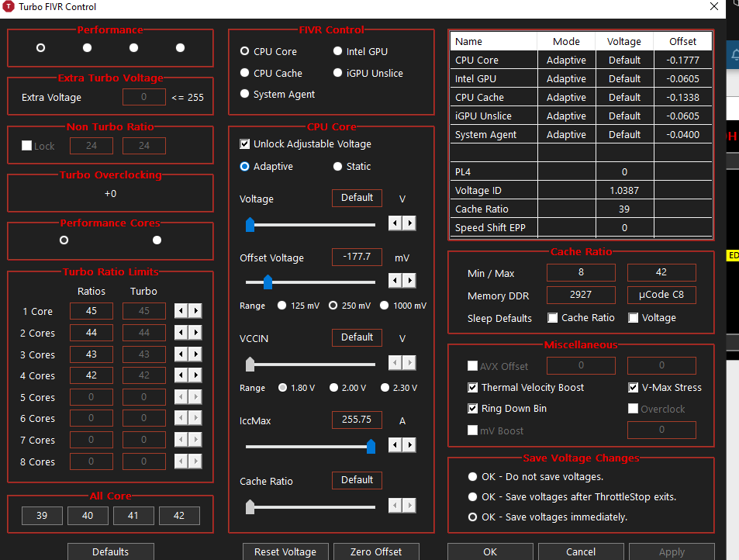Decrease the 1 Core turbo ratio arrow
The height and width of the screenshot is (560, 739).
click(181, 311)
